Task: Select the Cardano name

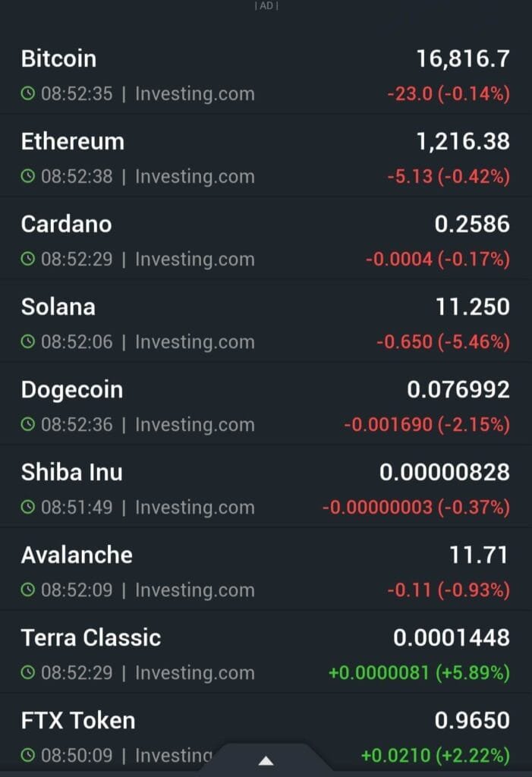Action: click(67, 224)
